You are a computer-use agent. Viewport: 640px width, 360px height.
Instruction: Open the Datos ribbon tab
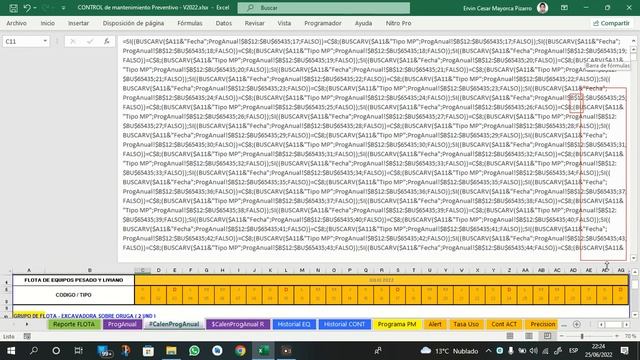point(224,23)
